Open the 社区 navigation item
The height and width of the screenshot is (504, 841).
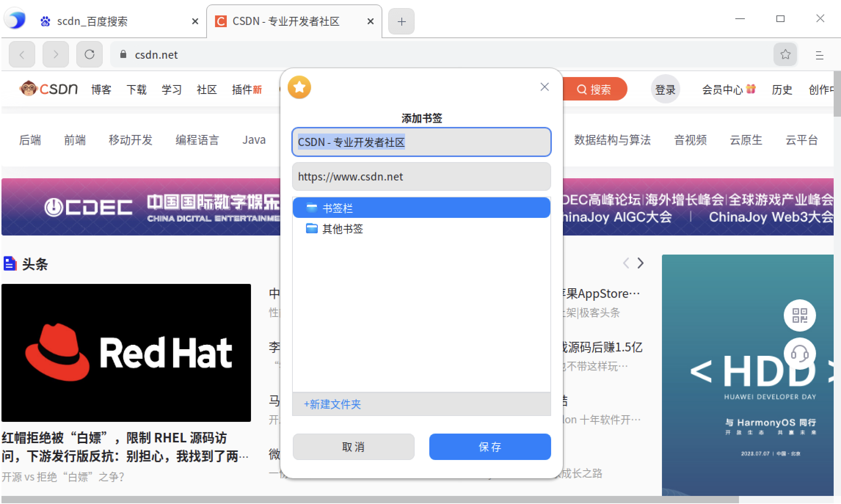[207, 90]
